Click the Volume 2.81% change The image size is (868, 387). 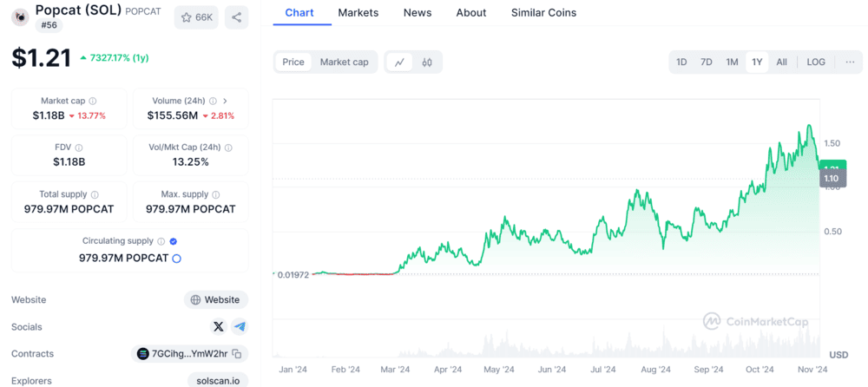[218, 115]
